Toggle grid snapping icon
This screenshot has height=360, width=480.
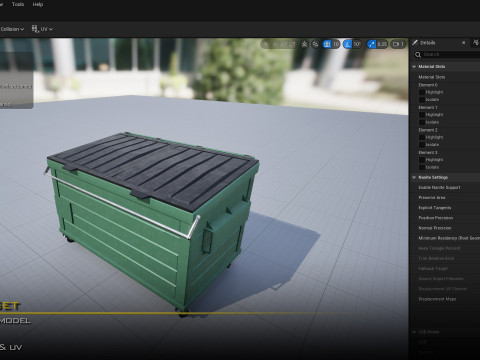pyautogui.click(x=327, y=44)
